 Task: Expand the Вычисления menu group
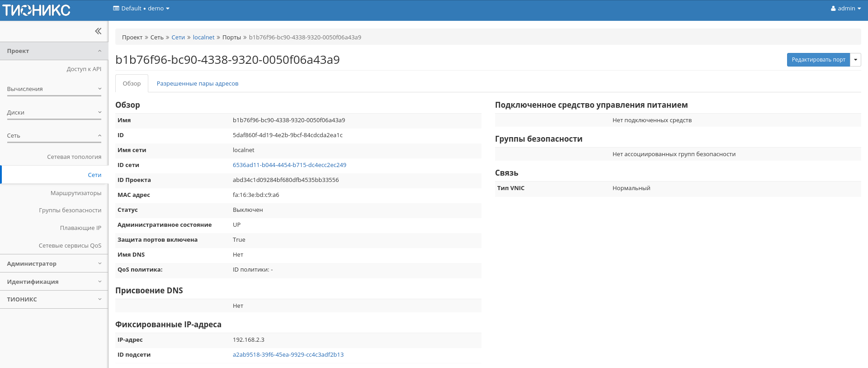coord(54,89)
